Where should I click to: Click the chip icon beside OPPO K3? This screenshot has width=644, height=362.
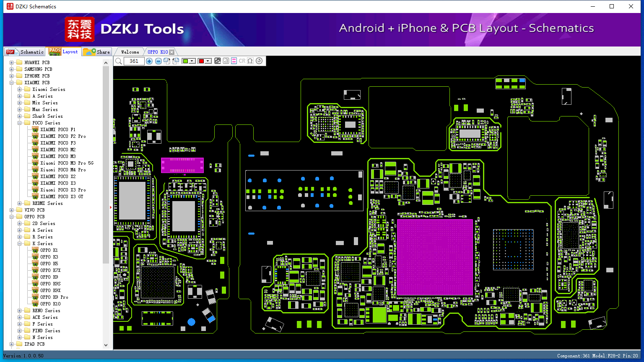point(35,257)
